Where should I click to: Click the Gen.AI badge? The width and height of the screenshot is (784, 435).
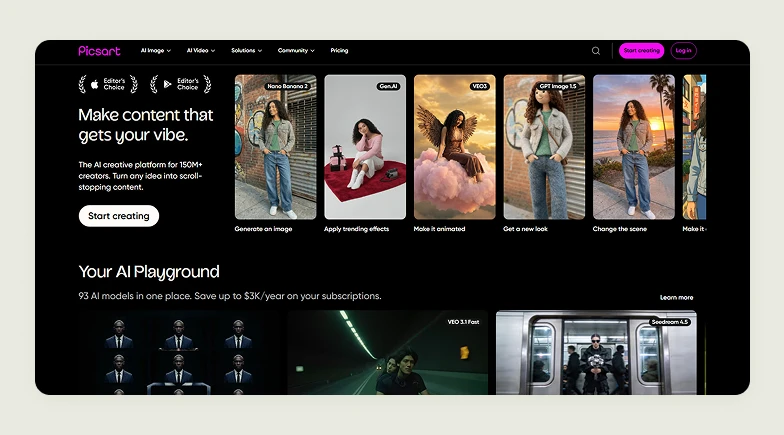(x=388, y=86)
